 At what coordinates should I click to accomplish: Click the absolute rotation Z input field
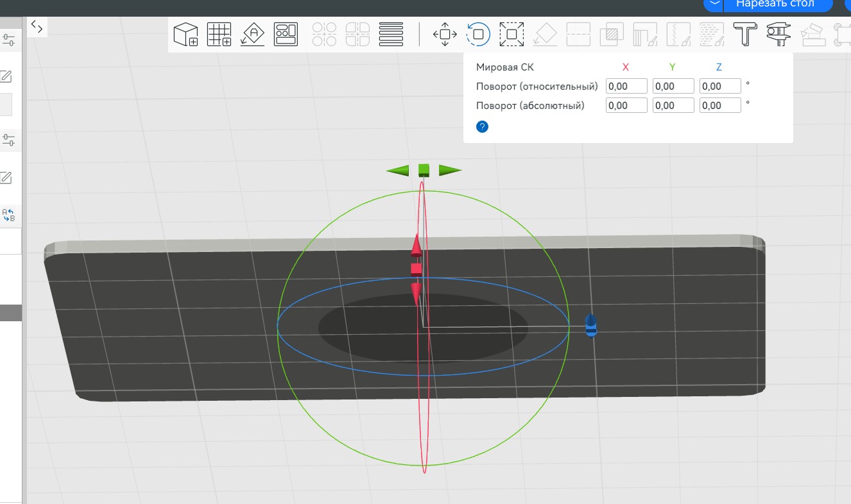[720, 106]
